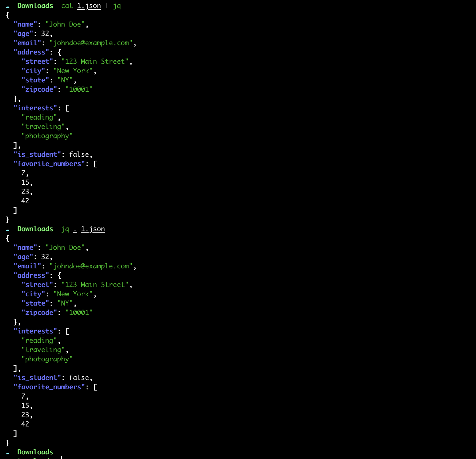Click the prompt icon before the cat command
The width and height of the screenshot is (476, 459).
click(x=8, y=6)
